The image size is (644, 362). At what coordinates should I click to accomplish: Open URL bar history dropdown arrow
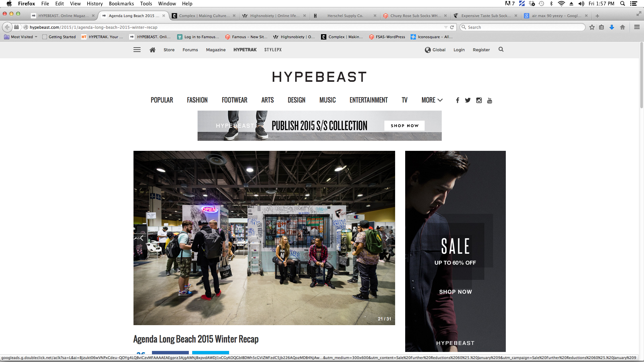tap(446, 27)
